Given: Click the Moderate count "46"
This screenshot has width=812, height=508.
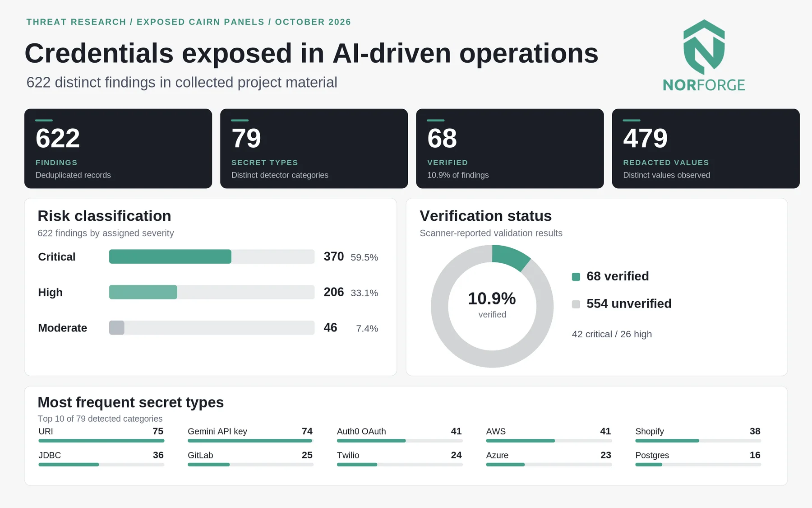Looking at the screenshot, I should 331,328.
